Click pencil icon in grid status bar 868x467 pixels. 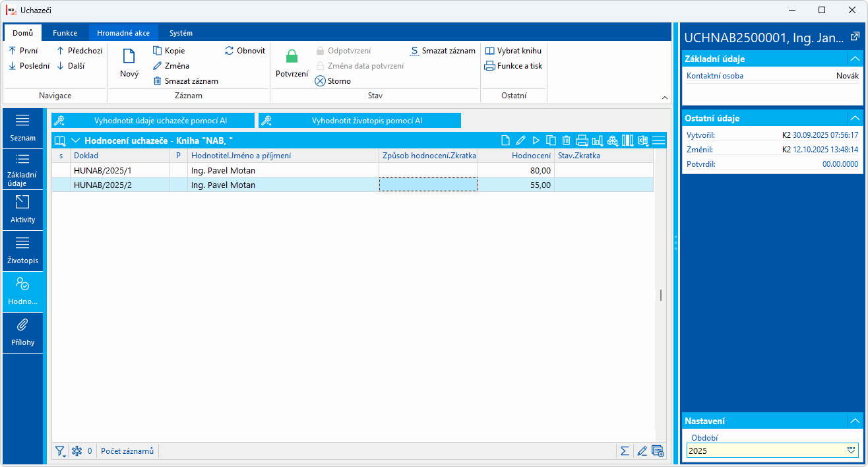642,451
